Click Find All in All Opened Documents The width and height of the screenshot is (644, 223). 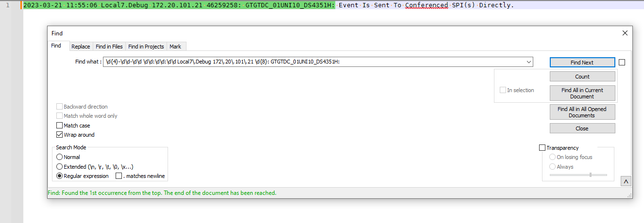pos(582,112)
